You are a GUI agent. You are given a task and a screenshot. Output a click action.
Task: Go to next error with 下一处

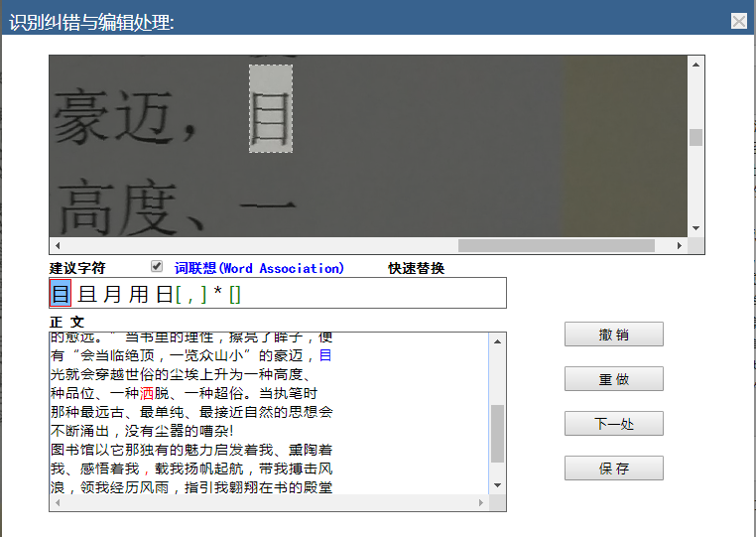click(x=614, y=423)
